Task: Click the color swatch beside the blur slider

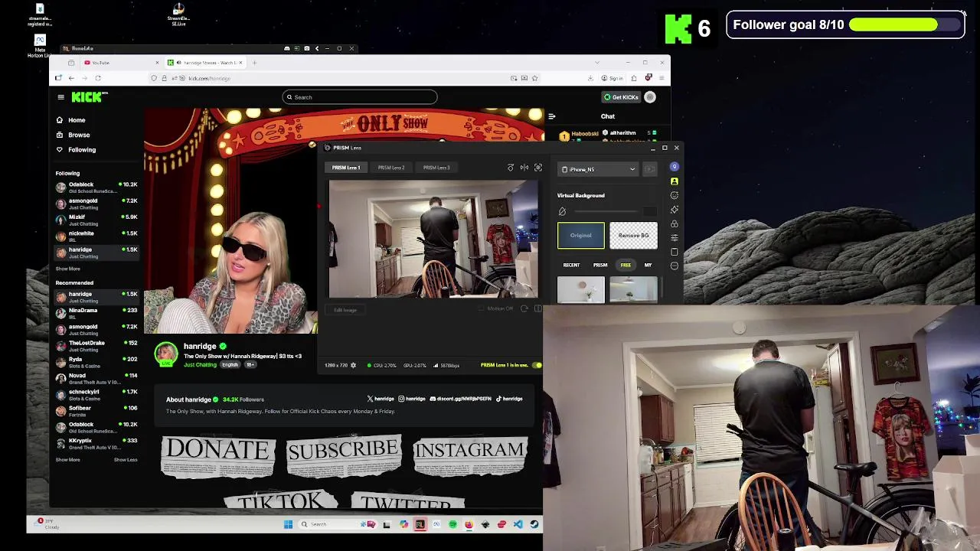Action: pyautogui.click(x=650, y=212)
